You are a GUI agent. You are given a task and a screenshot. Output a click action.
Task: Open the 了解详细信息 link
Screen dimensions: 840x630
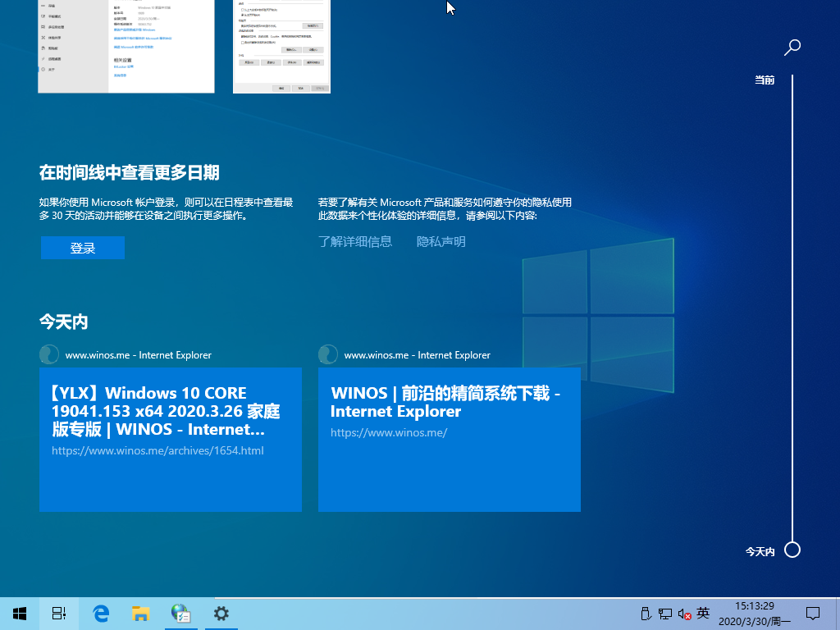(355, 242)
